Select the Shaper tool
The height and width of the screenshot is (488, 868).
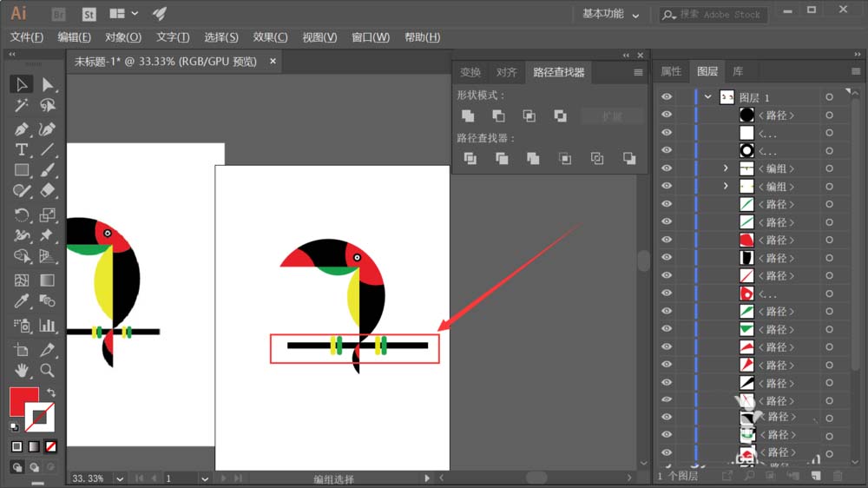tap(21, 191)
